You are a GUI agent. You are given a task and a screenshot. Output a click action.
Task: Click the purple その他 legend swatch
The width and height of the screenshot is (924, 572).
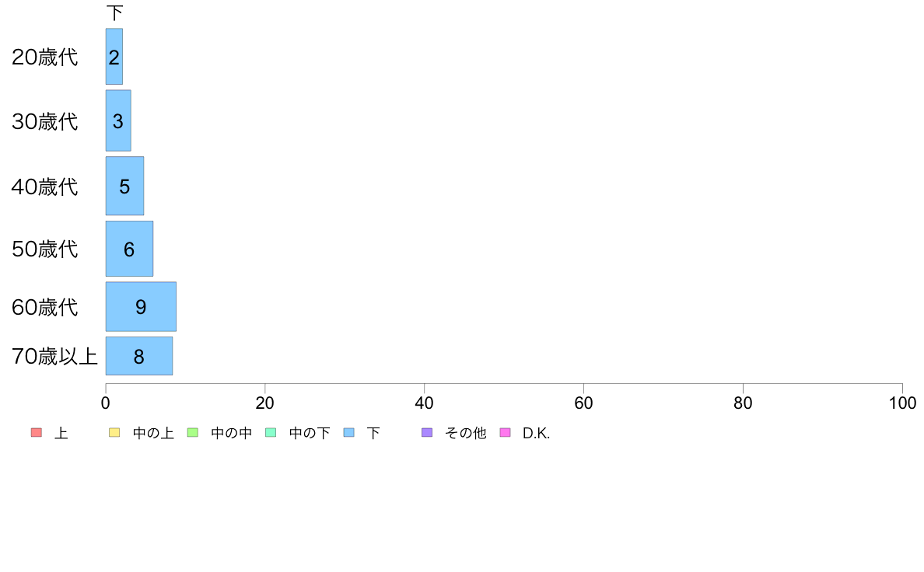click(427, 433)
